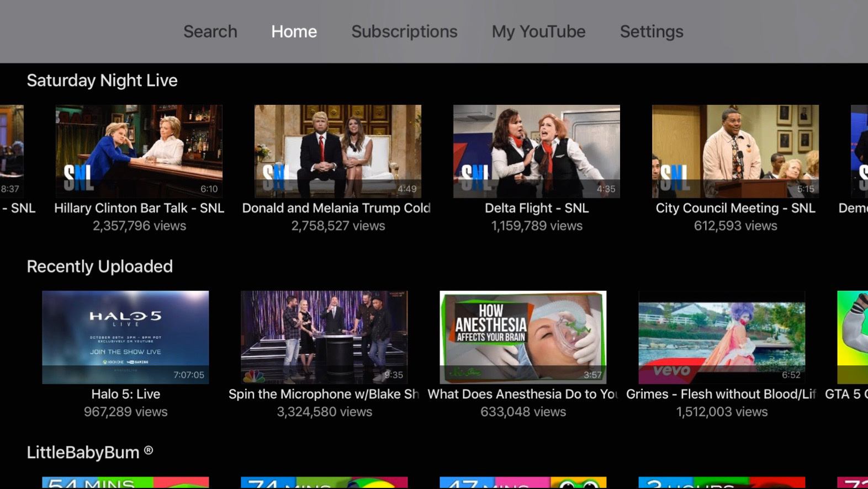Open the LittleBabyBum 54 MINS thumbnail
Screen dimensions: 868x489
[125, 483]
